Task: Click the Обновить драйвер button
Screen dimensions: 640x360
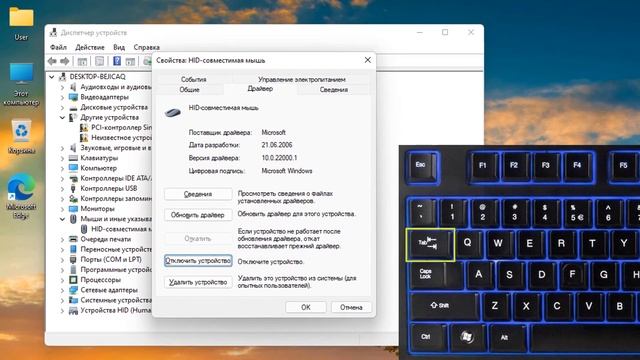Action: coord(198,215)
